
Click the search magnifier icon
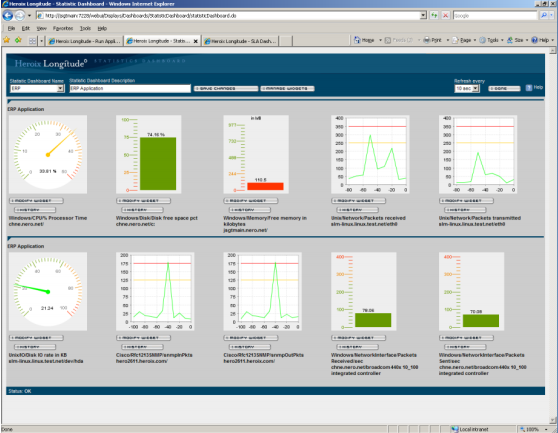pos(544,15)
